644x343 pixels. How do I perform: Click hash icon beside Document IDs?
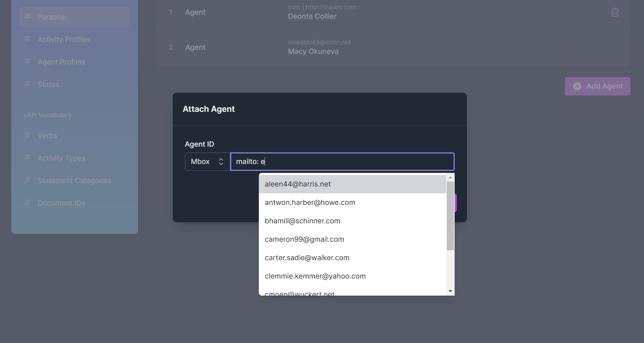28,203
